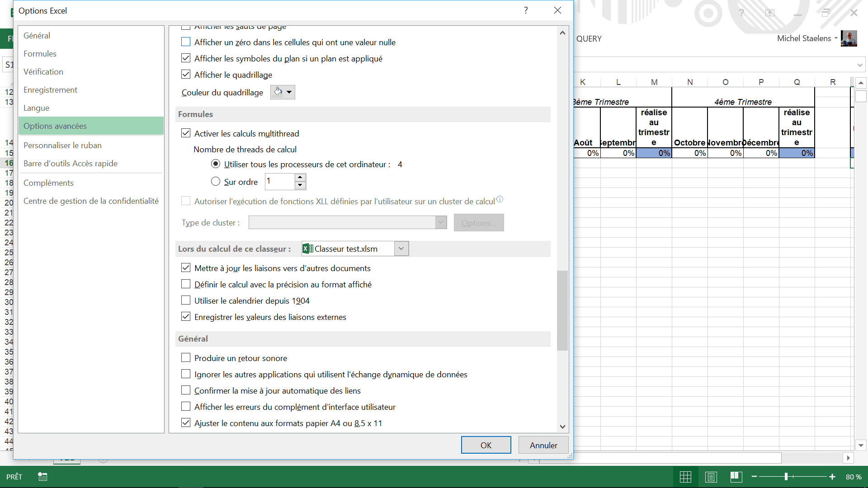Click the zoom in plus icon
The height and width of the screenshot is (488, 868).
[x=832, y=477]
